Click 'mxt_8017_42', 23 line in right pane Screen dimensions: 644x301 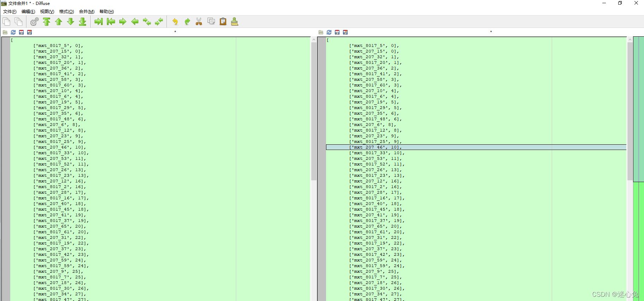click(377, 254)
